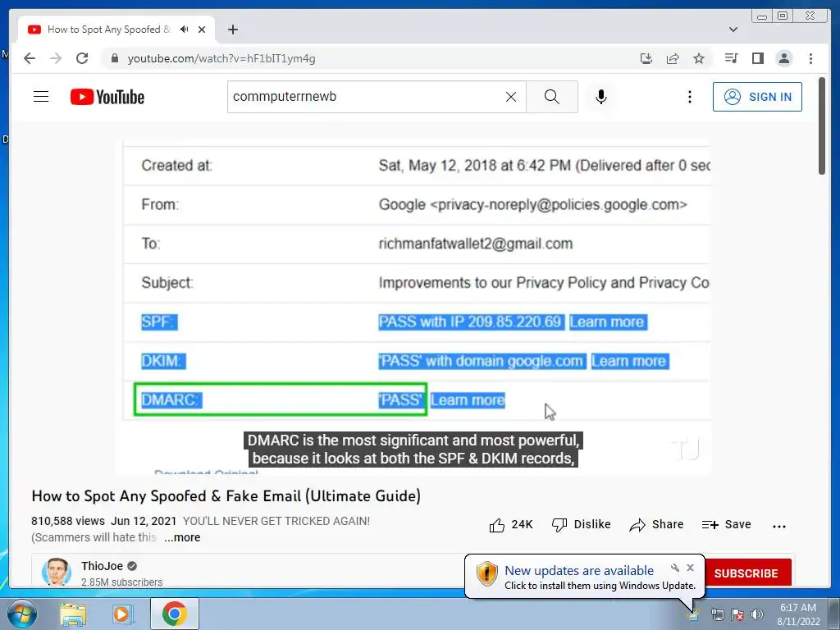Viewport: 840px width, 630px height.
Task: Open a new tab with the plus button
Action: coord(232,30)
